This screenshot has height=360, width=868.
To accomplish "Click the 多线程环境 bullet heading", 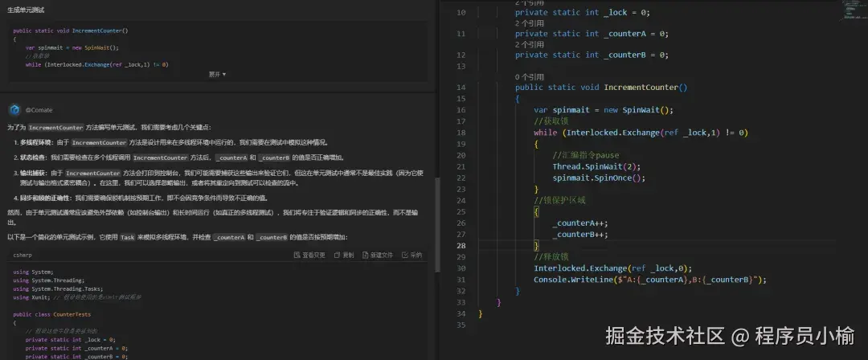I will click(37, 142).
